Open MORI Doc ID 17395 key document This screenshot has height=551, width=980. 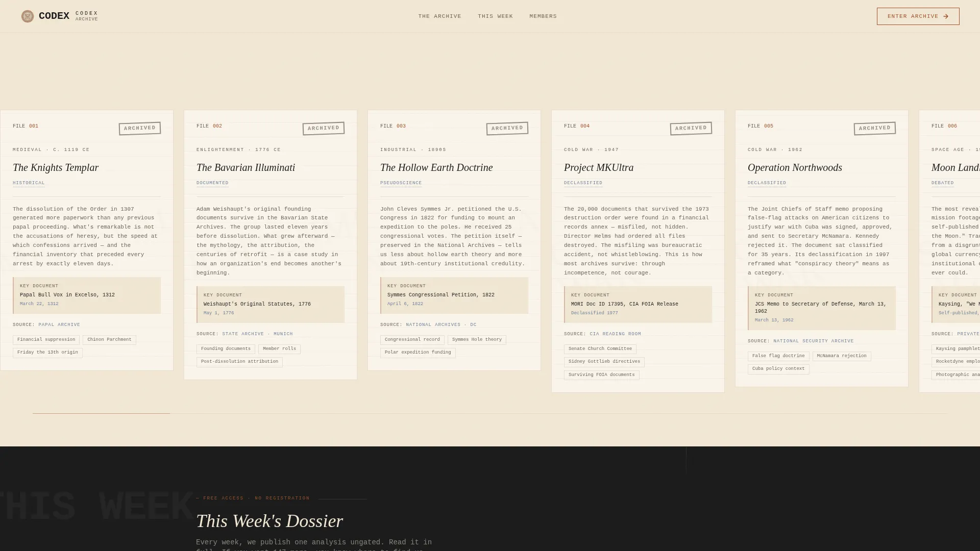[x=638, y=304]
